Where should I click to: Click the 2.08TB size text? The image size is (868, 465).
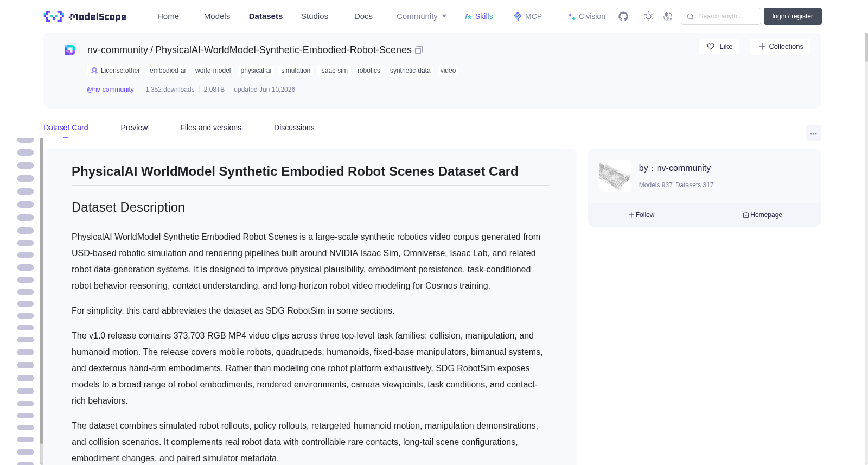coord(214,90)
